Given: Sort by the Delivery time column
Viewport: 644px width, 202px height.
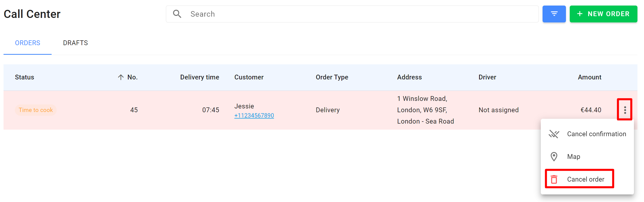Looking at the screenshot, I should (200, 77).
